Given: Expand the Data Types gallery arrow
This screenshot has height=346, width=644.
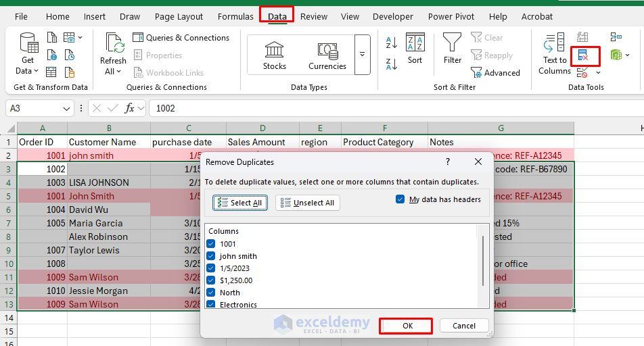Looking at the screenshot, I should point(363,55).
